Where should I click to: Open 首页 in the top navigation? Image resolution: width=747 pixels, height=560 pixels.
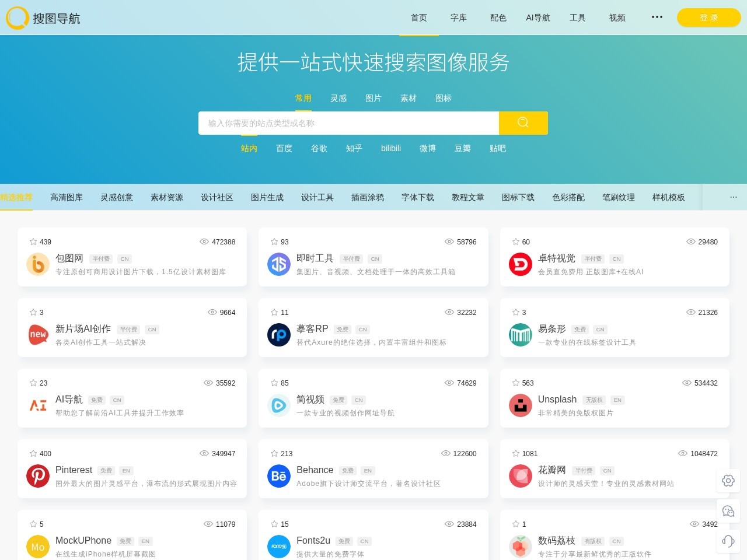[x=419, y=17]
